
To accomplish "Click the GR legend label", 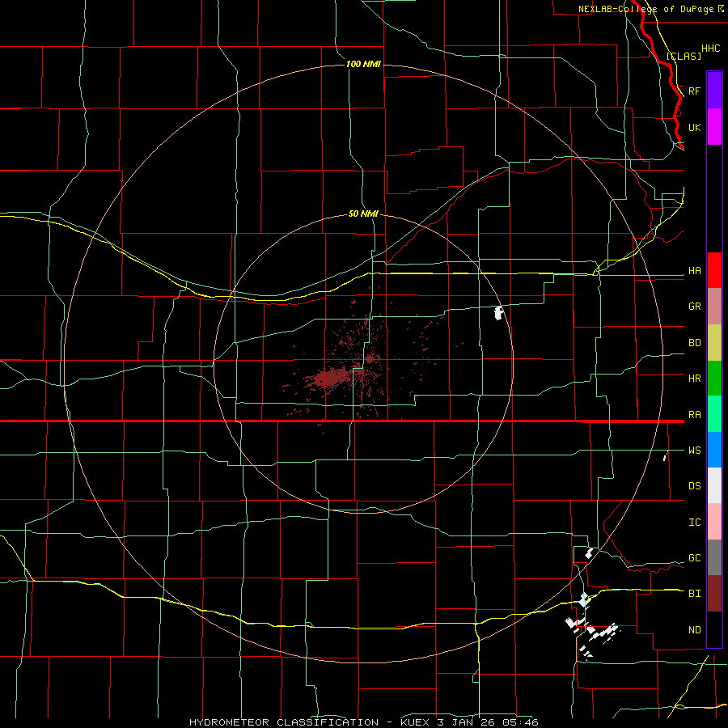I will coord(695,307).
